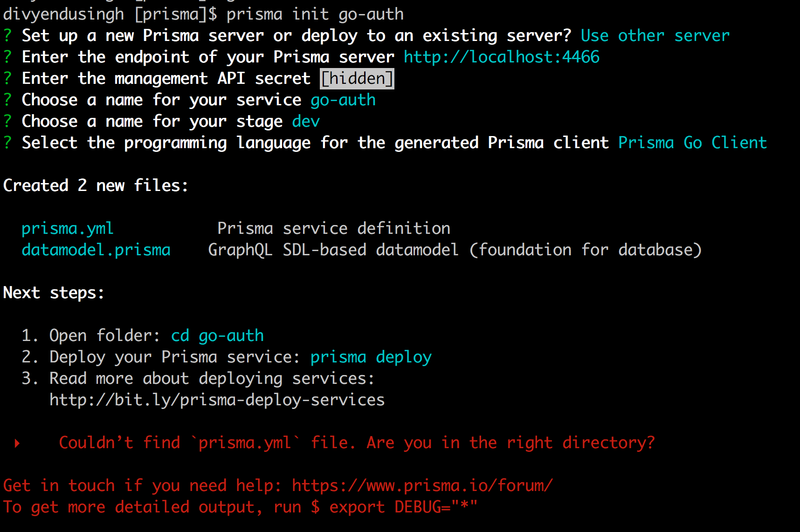The width and height of the screenshot is (800, 532).
Task: Click the hidden management API secret field
Action: click(357, 78)
